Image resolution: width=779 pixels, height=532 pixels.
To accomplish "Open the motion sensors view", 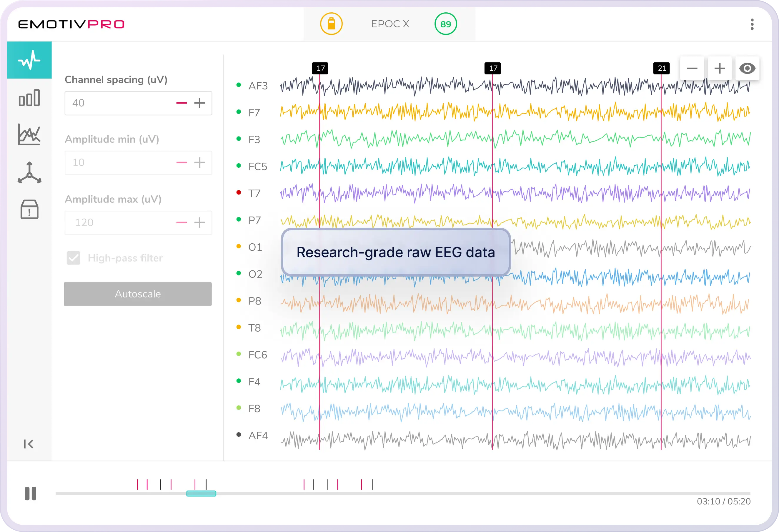I will tap(29, 173).
